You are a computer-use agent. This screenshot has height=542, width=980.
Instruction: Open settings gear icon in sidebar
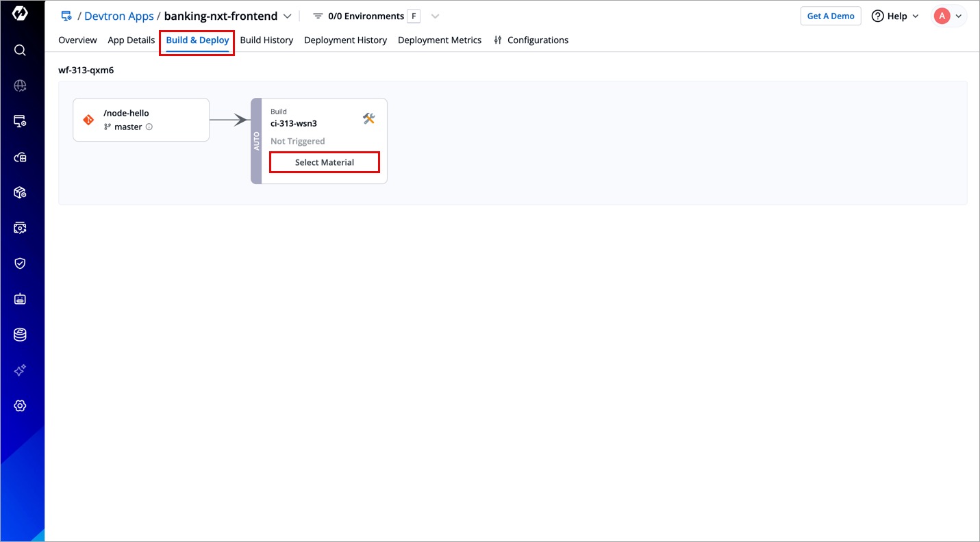20,406
